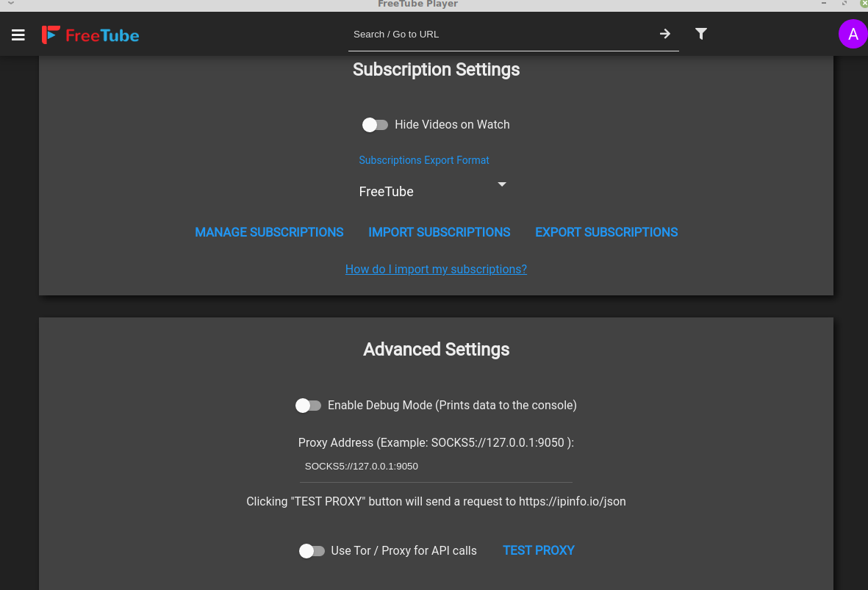Click the ipinfo.io request notice text

437,501
